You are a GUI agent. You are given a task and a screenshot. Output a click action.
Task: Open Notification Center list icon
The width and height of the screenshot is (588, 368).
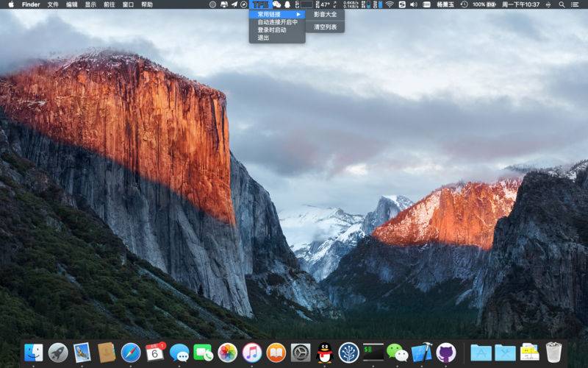(575, 4)
